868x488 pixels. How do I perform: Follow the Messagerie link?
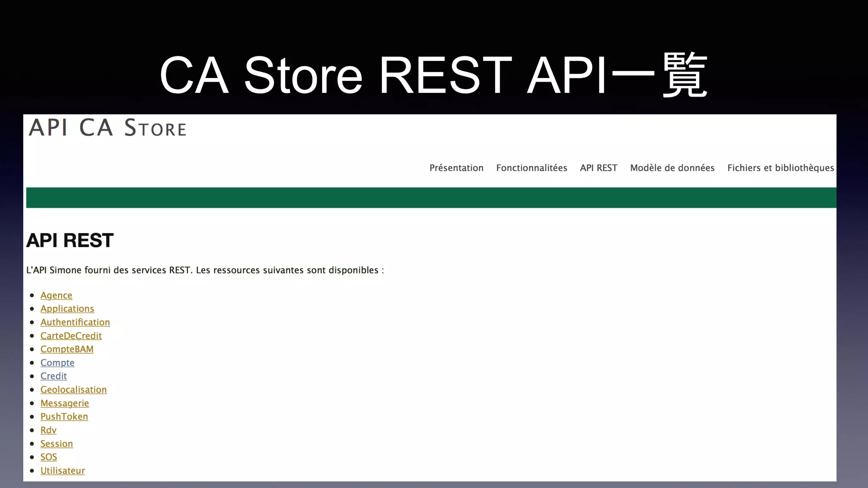click(x=65, y=403)
